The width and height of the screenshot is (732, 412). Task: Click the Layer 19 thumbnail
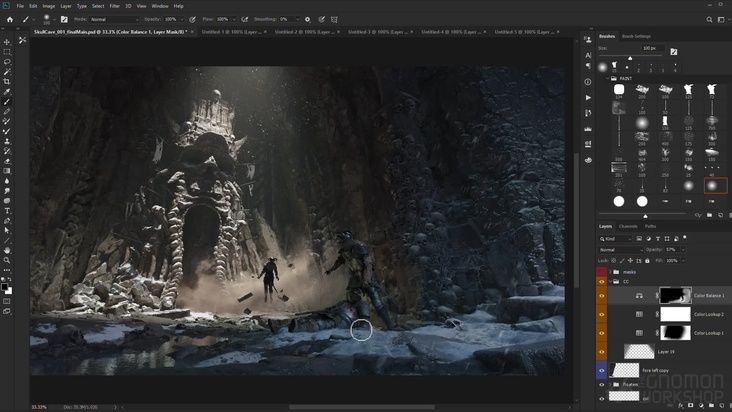coord(639,351)
